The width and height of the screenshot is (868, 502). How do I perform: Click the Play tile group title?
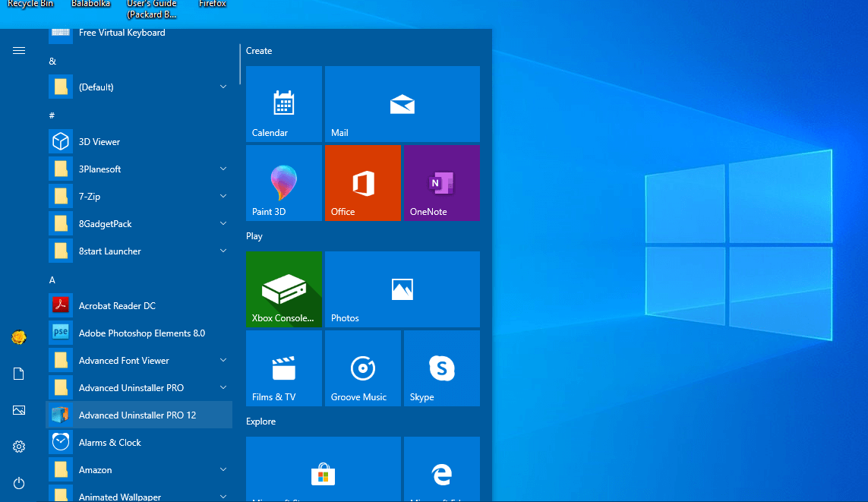coord(254,236)
